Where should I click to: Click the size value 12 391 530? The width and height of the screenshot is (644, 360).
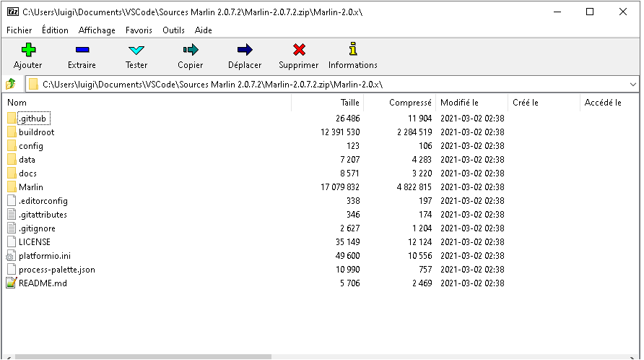tap(340, 132)
